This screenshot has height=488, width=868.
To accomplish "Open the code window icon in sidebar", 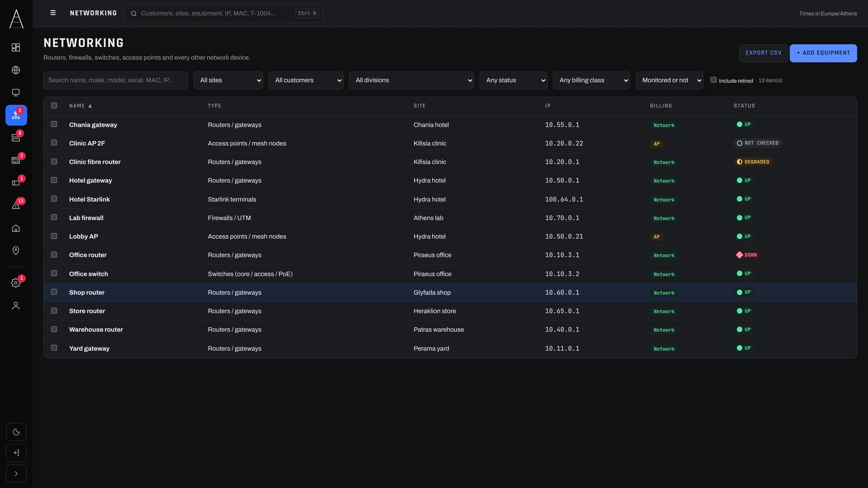I will [16, 160].
